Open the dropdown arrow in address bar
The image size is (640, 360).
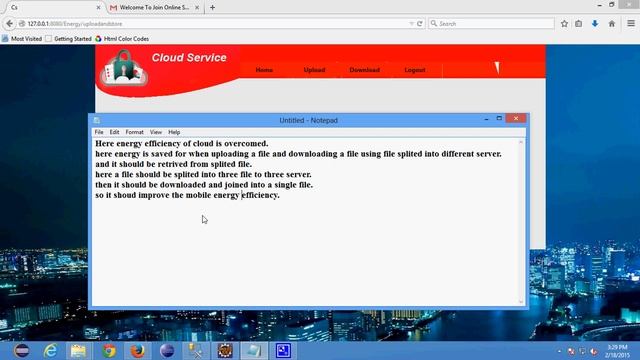pos(411,24)
